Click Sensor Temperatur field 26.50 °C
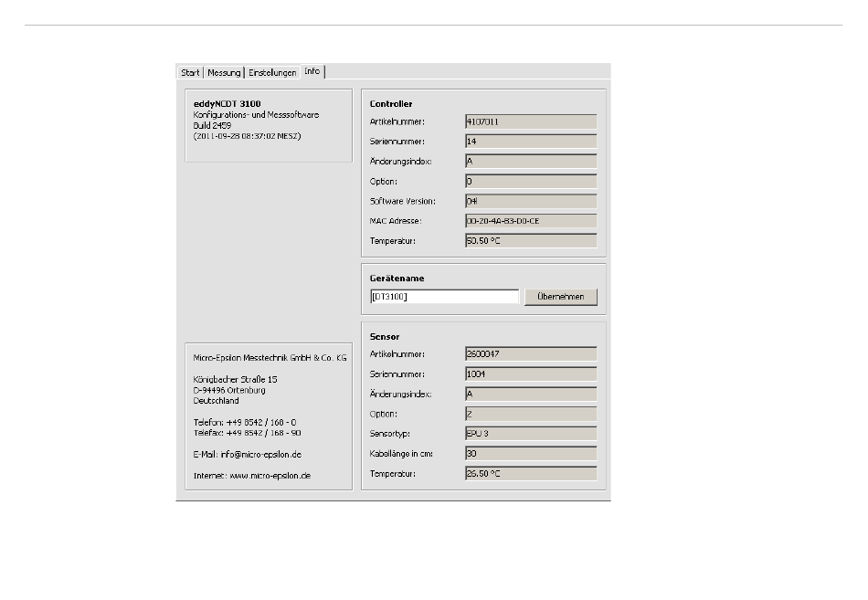 pyautogui.click(x=531, y=473)
